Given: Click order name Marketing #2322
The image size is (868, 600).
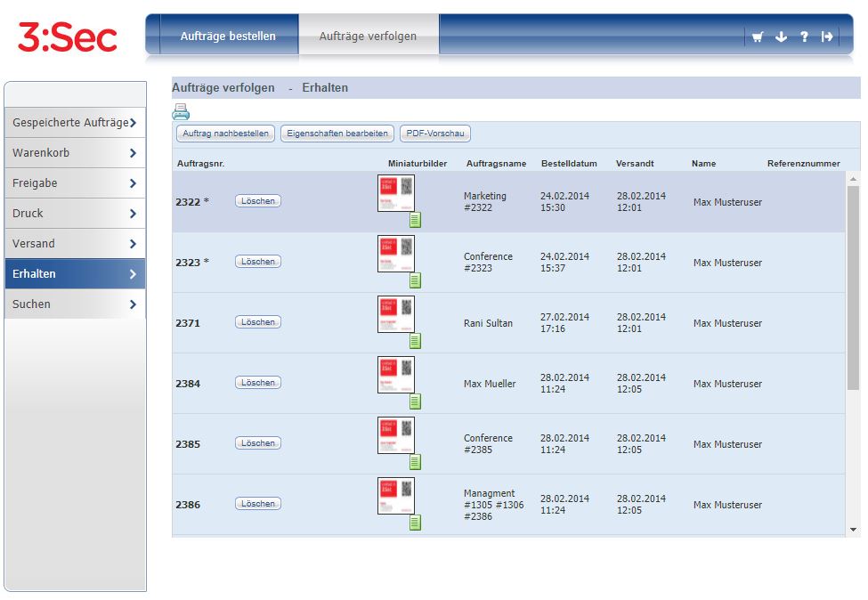Looking at the screenshot, I should [x=485, y=201].
